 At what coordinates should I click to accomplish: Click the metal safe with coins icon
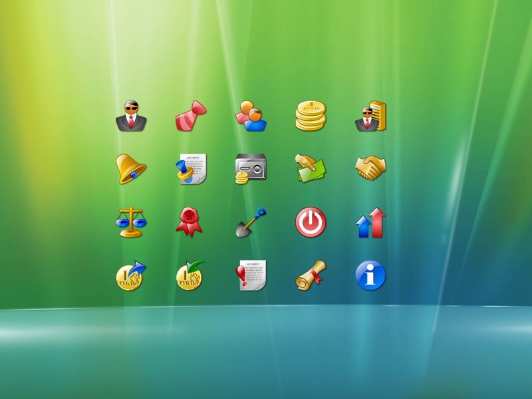click(251, 169)
